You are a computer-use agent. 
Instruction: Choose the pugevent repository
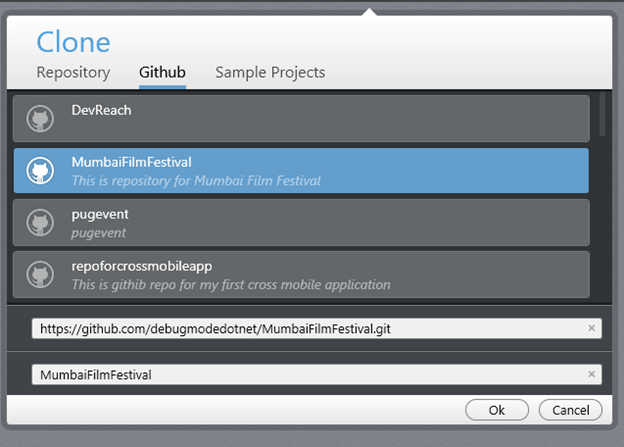300,222
